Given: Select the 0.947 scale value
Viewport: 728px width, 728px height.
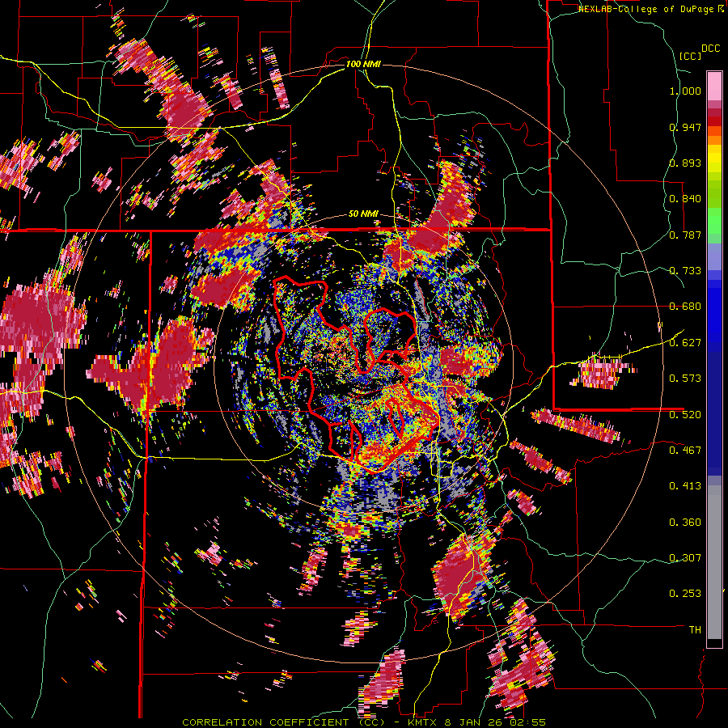Looking at the screenshot, I should coord(685,127).
